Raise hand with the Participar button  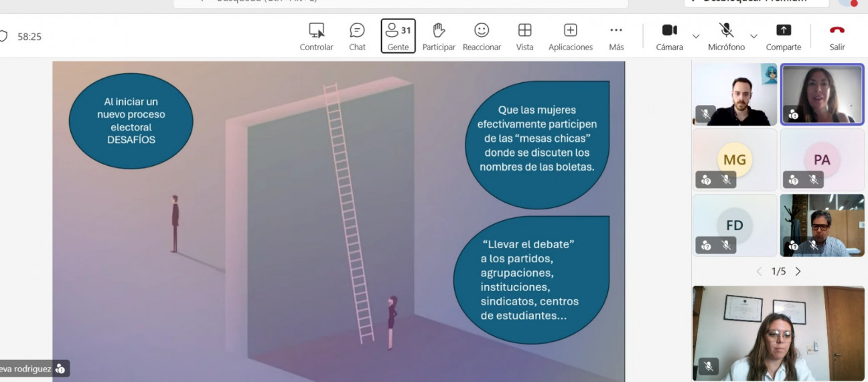[439, 36]
